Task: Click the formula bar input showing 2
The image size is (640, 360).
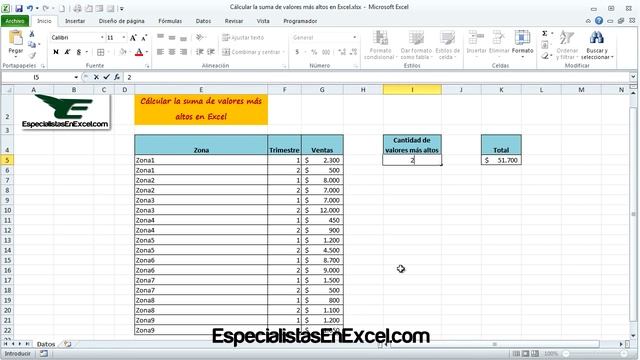Action: [x=377, y=77]
